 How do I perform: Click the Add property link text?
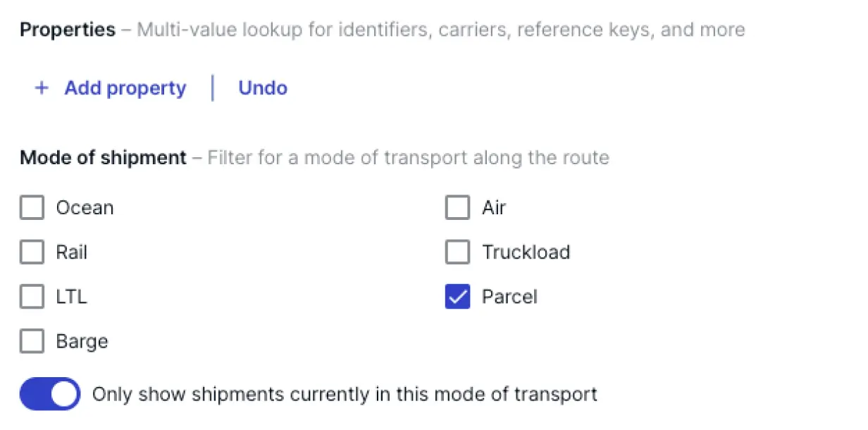click(125, 88)
